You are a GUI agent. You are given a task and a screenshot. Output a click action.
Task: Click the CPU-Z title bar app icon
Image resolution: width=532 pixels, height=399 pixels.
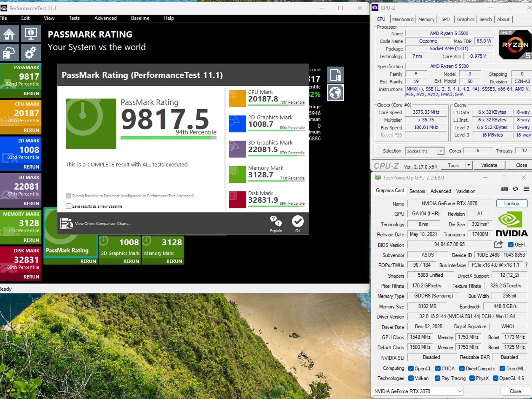[x=375, y=8]
